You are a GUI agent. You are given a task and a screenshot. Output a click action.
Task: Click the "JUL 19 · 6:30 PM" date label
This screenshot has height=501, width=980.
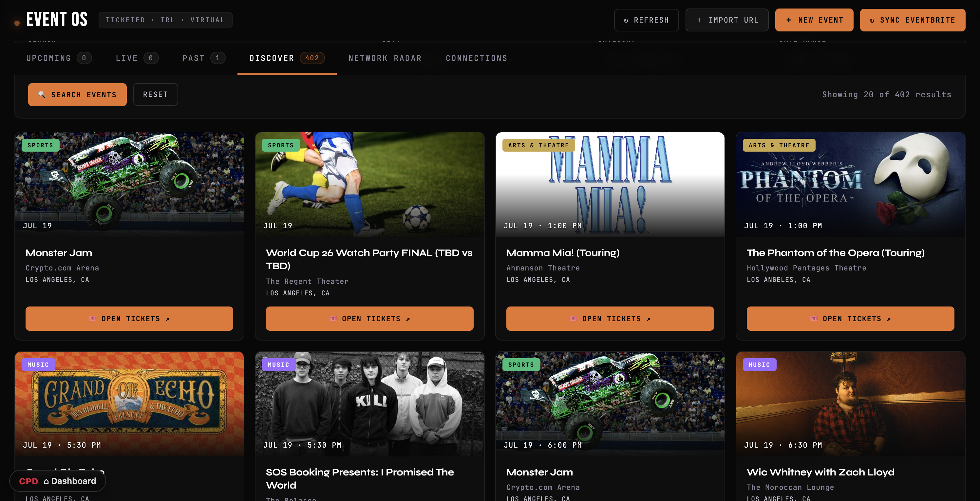click(783, 445)
